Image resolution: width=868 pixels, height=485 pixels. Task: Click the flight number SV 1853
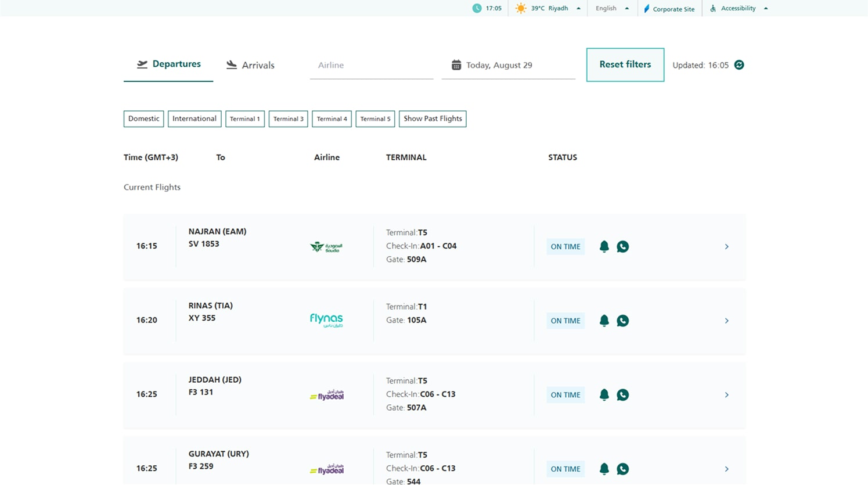click(204, 244)
